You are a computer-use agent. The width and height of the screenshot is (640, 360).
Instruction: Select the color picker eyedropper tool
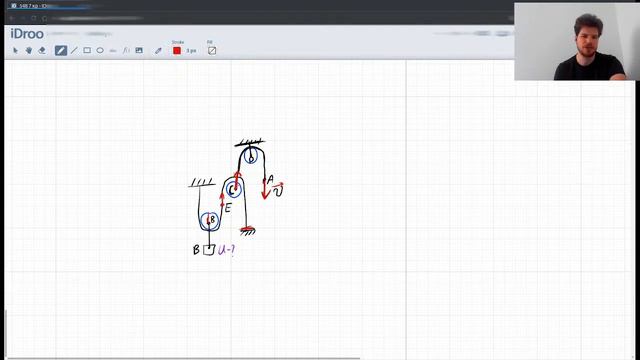click(x=158, y=51)
